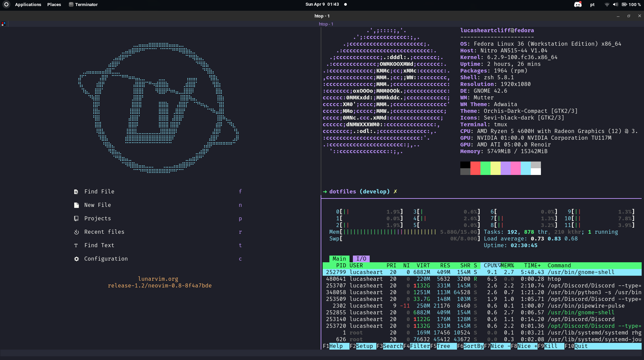
Task: Click the Configuration gear icon
Action: coord(76,259)
